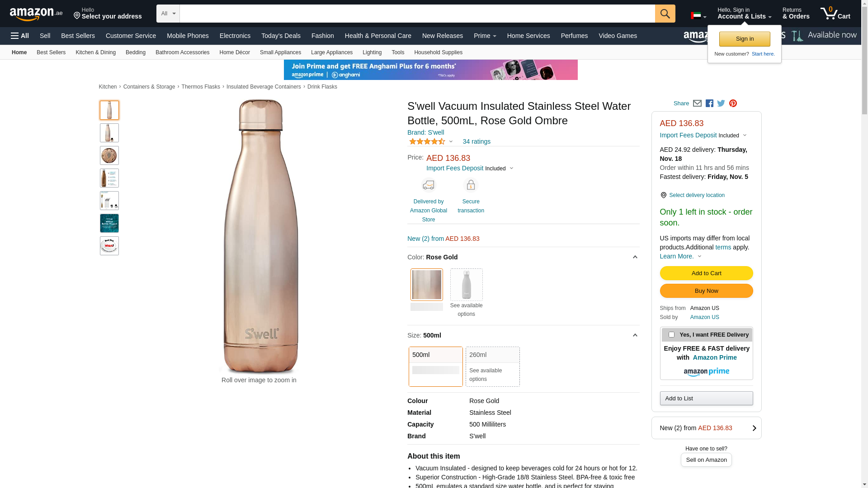View the bottle cap thumbnail image
Viewport: 868px width, 488px height.
pos(109,155)
